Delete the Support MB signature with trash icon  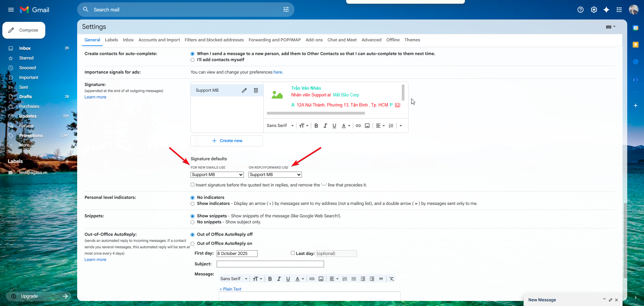pyautogui.click(x=256, y=90)
